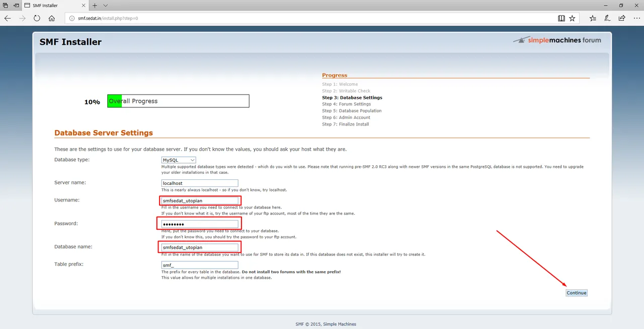This screenshot has height=329, width=644.
Task: Click the 'Progress' heading
Action: 335,75
